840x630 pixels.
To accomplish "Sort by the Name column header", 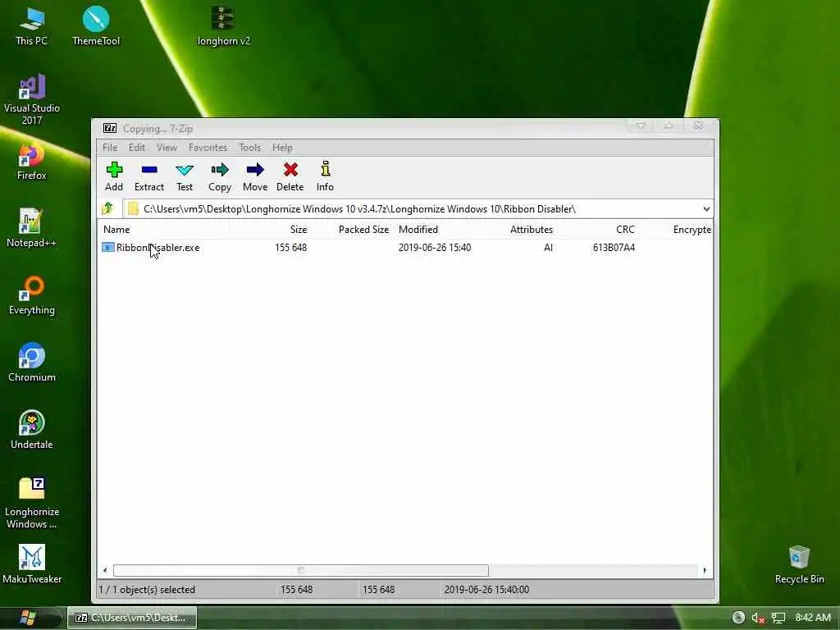I will (164, 230).
